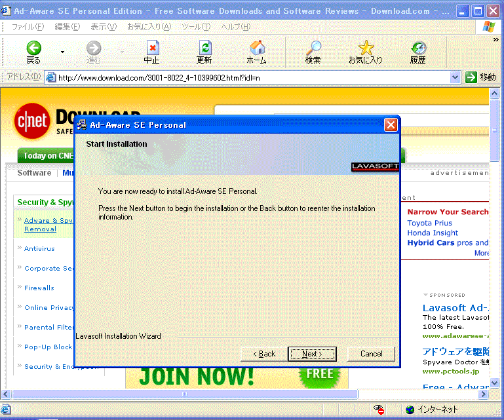This screenshot has height=420, width=504.
Task: Open the Antivirus category link
Action: tap(39, 249)
